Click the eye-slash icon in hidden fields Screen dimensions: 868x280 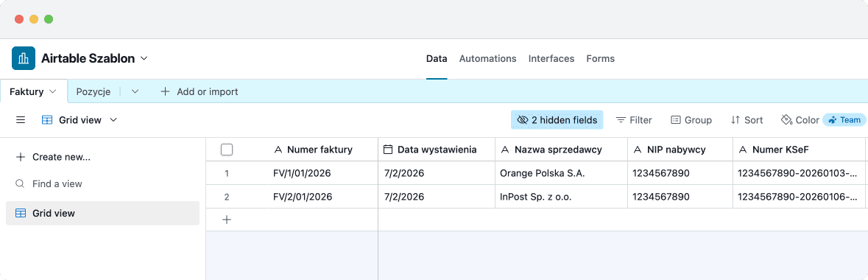(523, 120)
